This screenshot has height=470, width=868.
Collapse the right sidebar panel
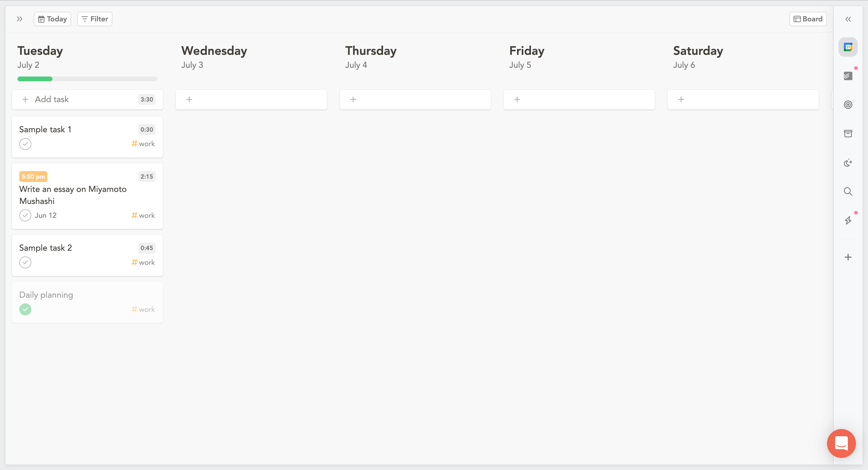tap(848, 19)
